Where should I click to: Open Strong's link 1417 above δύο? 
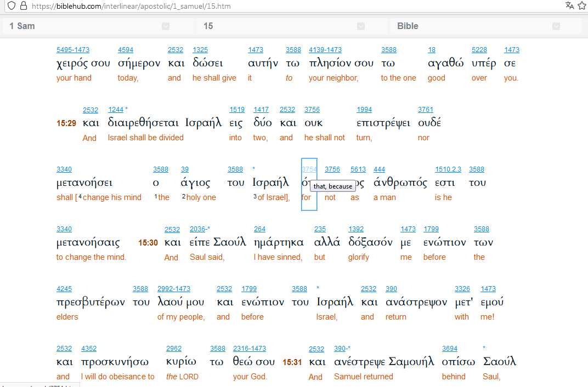point(261,110)
